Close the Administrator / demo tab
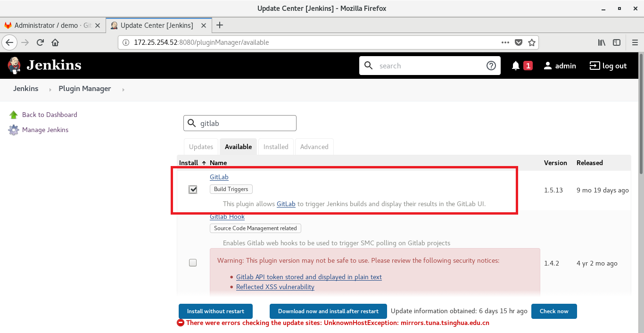This screenshot has width=644, height=333. pos(98,25)
